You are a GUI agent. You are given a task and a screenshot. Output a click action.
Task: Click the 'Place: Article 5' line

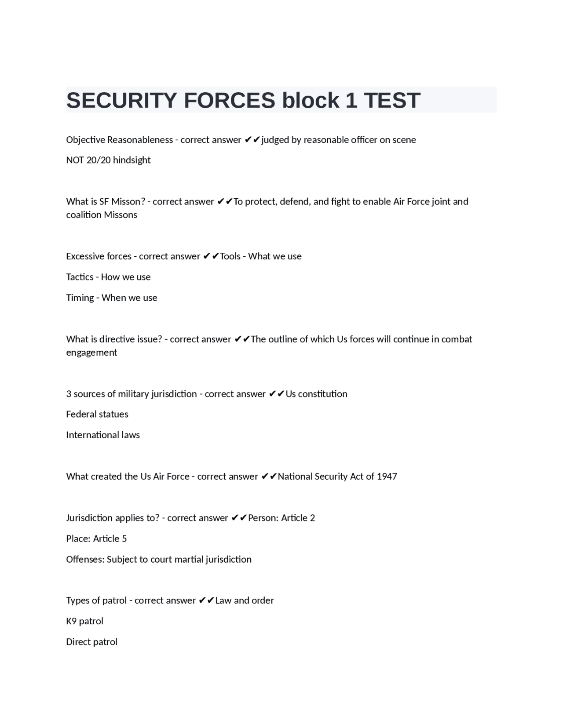point(96,539)
